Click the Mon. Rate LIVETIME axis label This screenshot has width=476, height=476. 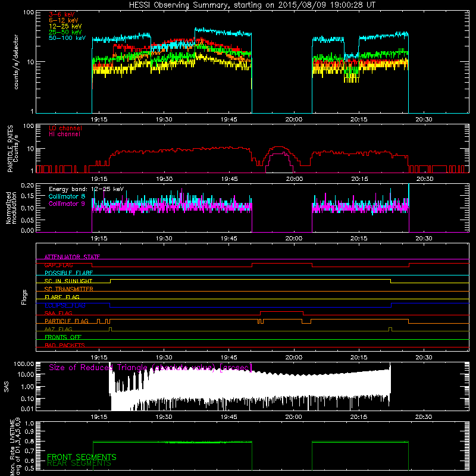pos(15,447)
